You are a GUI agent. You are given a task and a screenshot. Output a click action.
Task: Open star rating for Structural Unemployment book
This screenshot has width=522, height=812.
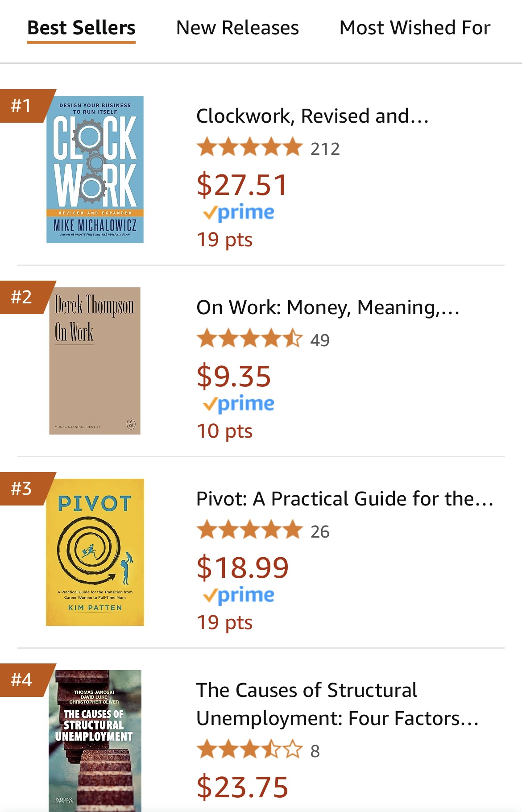(249, 750)
